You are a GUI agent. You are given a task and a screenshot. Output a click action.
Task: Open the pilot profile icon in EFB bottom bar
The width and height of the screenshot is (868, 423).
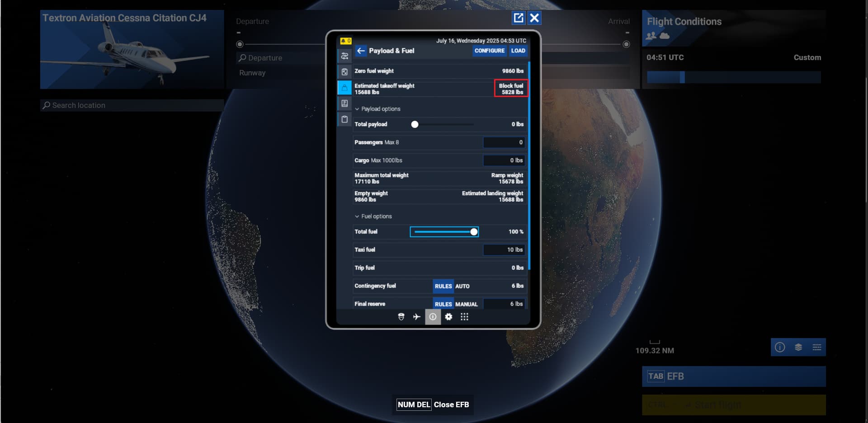pos(401,317)
